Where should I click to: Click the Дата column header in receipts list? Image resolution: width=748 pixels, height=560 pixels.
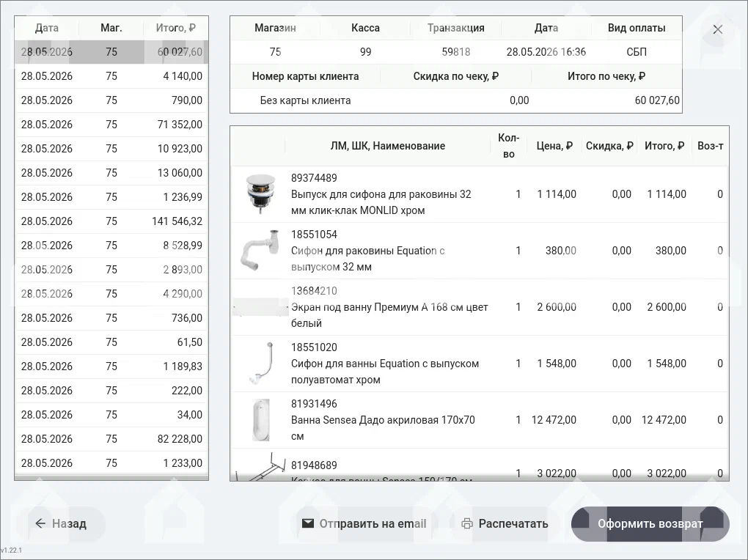coord(47,28)
